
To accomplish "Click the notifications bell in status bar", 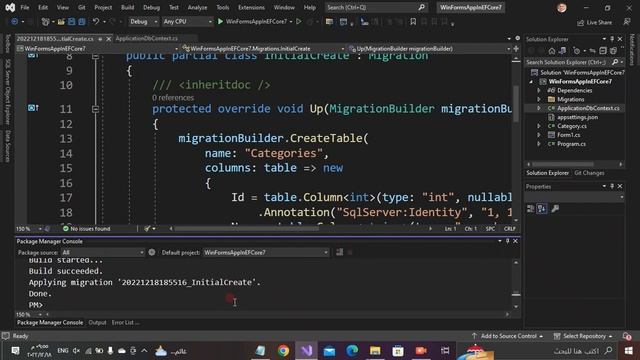I will click(627, 336).
